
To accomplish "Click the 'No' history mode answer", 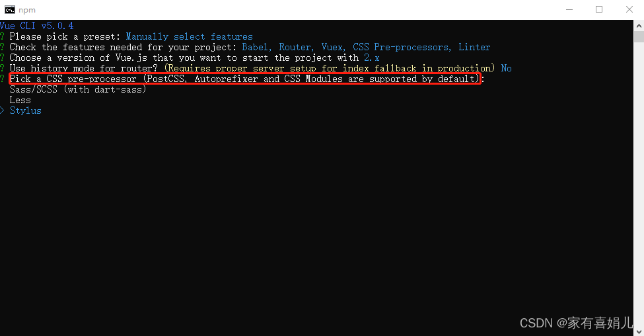I will point(506,68).
